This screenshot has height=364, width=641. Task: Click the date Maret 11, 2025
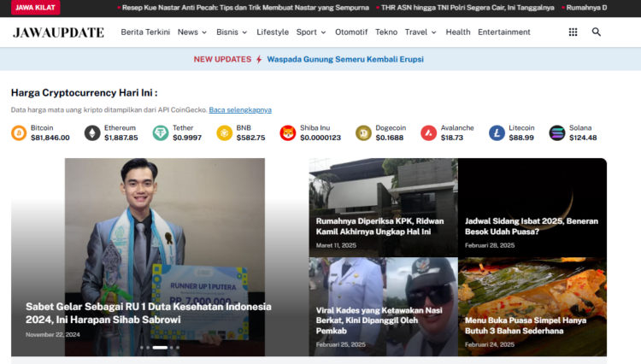click(336, 245)
